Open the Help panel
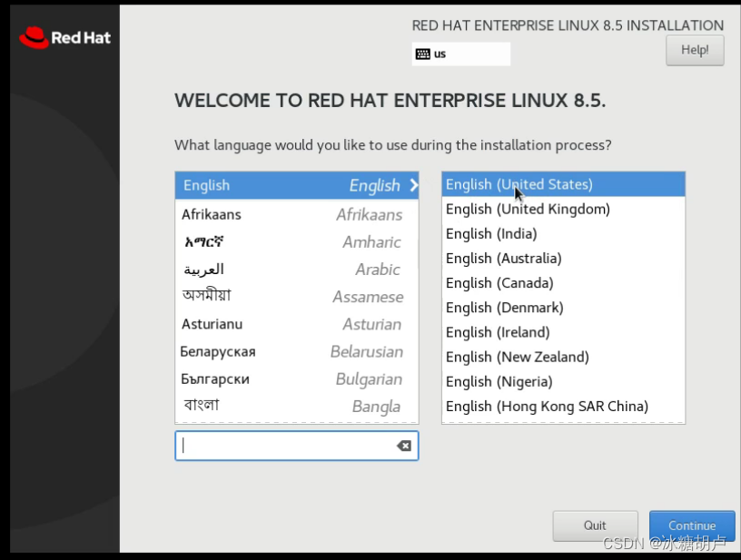The width and height of the screenshot is (741, 560). pos(694,50)
